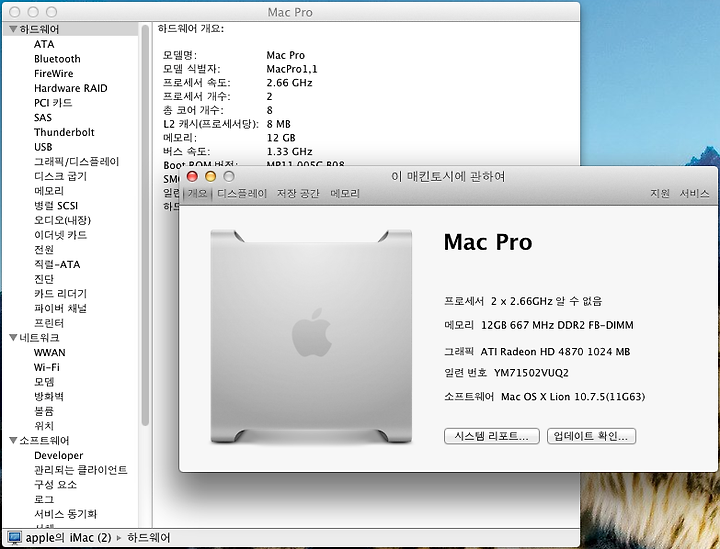Click apple의 iMac (2) in path bar

68,538
